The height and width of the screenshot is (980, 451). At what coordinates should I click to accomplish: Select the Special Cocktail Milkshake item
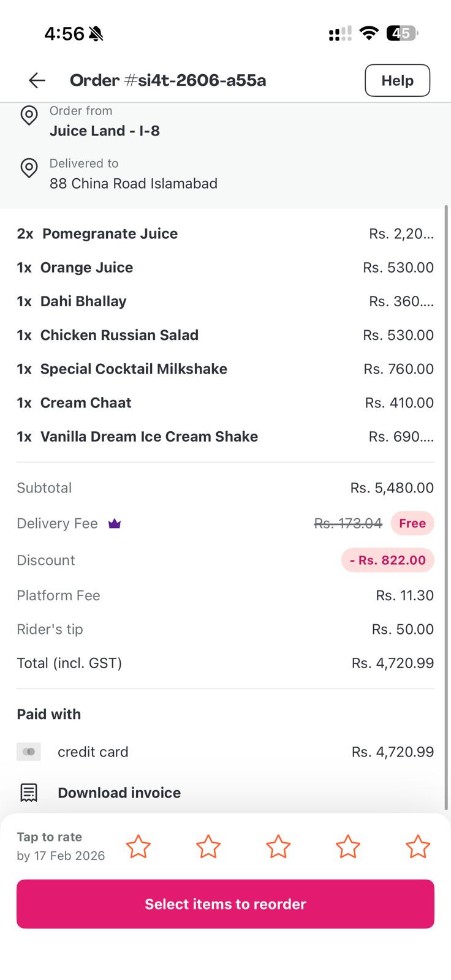coord(134,369)
